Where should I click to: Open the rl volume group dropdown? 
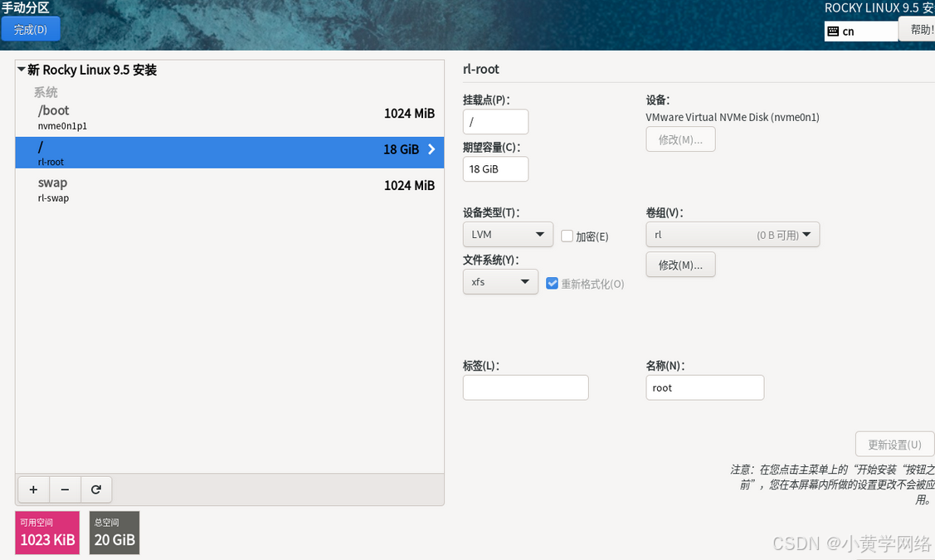(x=733, y=235)
